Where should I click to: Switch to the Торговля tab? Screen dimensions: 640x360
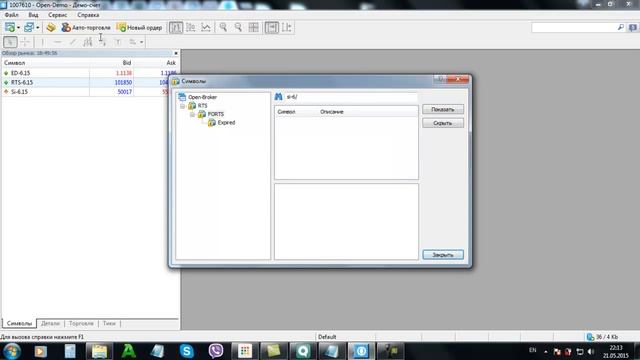click(81, 323)
